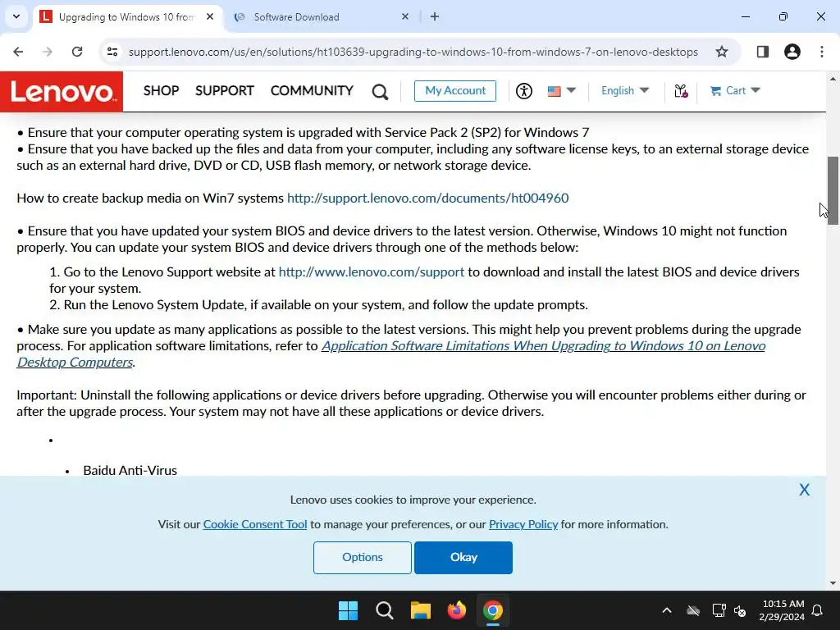Open the tab search dropdown arrow

pos(16,16)
